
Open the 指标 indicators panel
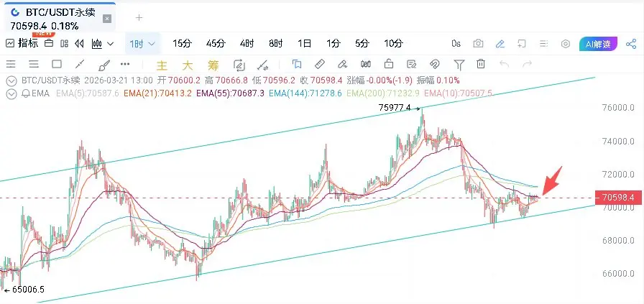(22, 43)
